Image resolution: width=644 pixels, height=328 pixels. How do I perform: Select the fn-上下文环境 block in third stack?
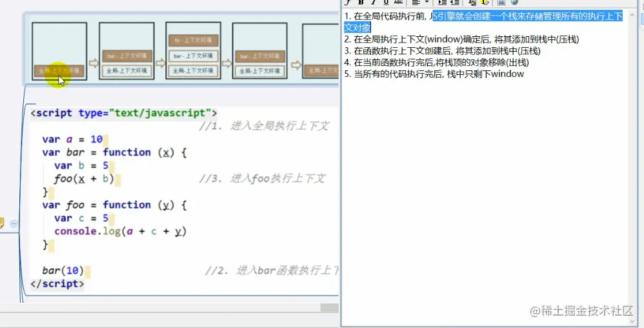194,40
